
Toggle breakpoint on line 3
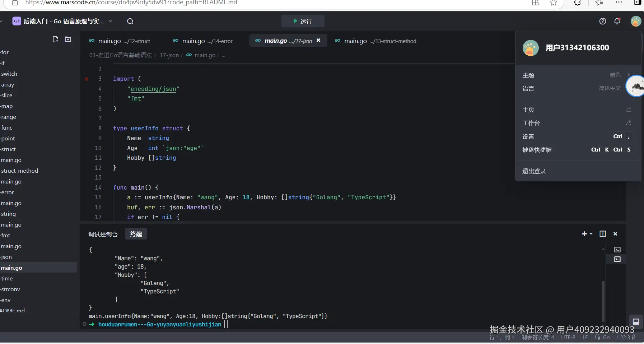click(87, 79)
